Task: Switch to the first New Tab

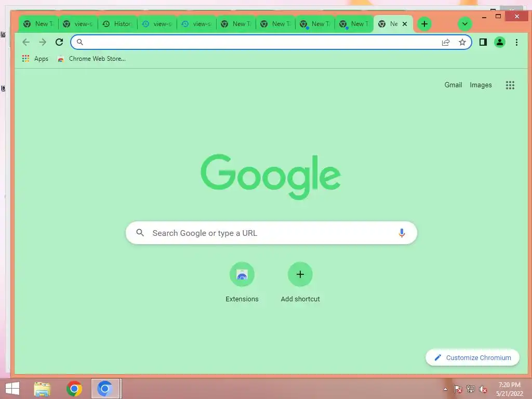Action: click(x=38, y=24)
